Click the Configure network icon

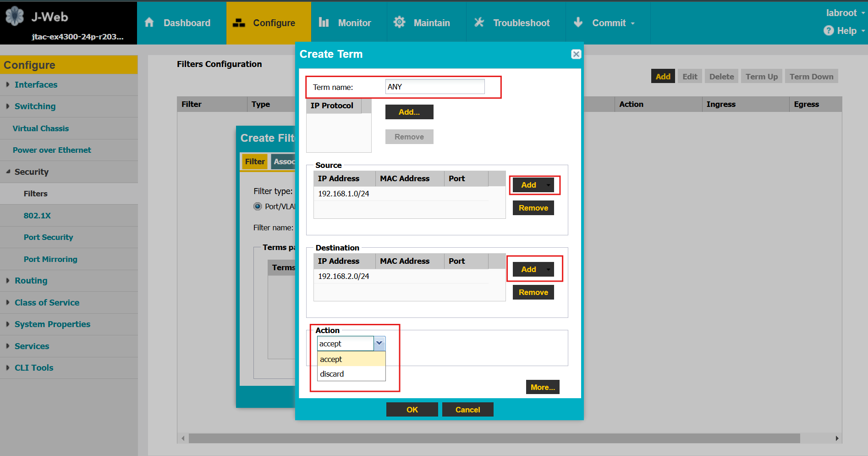click(240, 22)
